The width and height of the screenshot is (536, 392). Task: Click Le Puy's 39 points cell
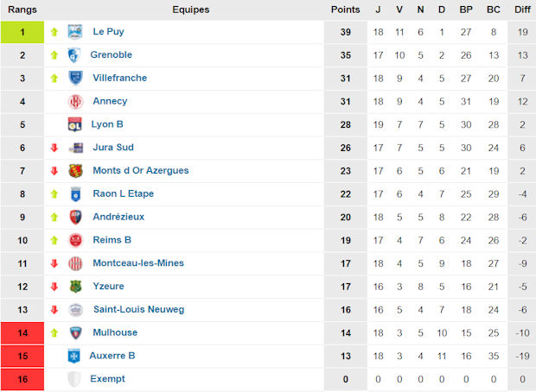coord(346,32)
